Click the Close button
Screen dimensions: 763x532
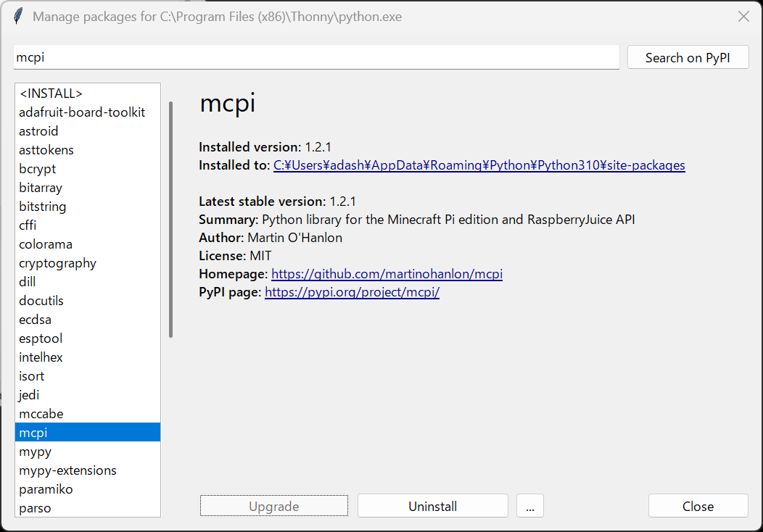pos(698,506)
